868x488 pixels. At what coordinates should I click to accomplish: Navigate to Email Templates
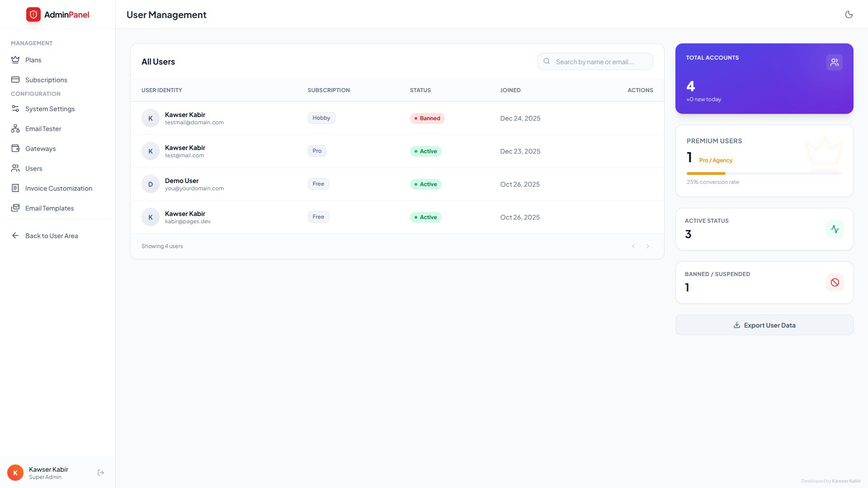[x=49, y=208]
